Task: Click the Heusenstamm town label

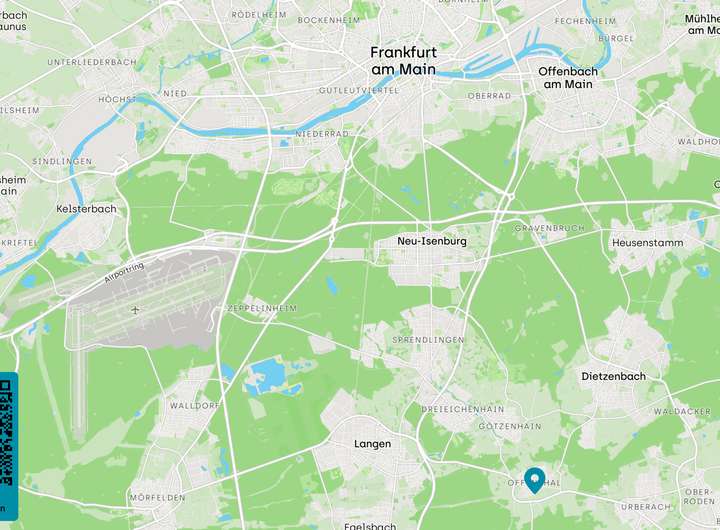Action: click(x=647, y=242)
